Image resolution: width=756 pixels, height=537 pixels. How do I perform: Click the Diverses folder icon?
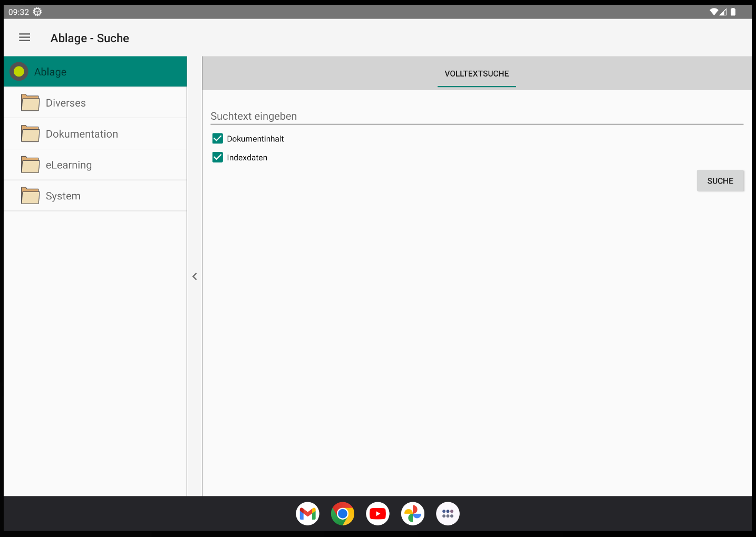[x=30, y=103]
